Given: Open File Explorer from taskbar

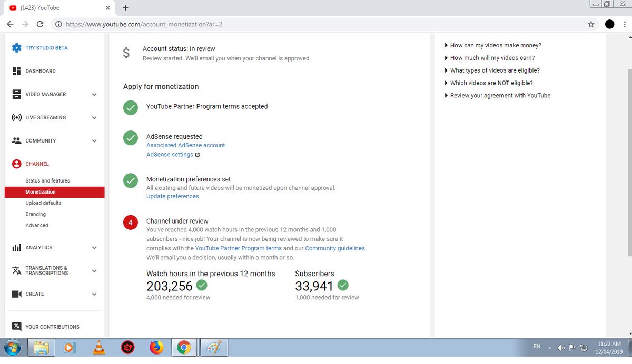Looking at the screenshot, I should pos(42,347).
